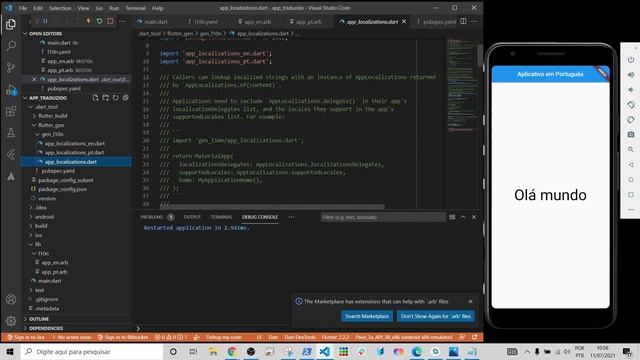Expand the android folder

click(x=31, y=217)
